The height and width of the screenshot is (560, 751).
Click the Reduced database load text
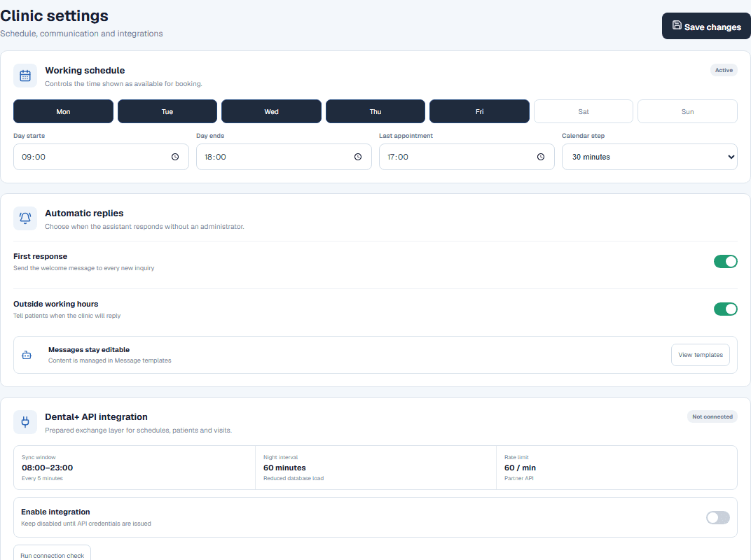tap(294, 479)
